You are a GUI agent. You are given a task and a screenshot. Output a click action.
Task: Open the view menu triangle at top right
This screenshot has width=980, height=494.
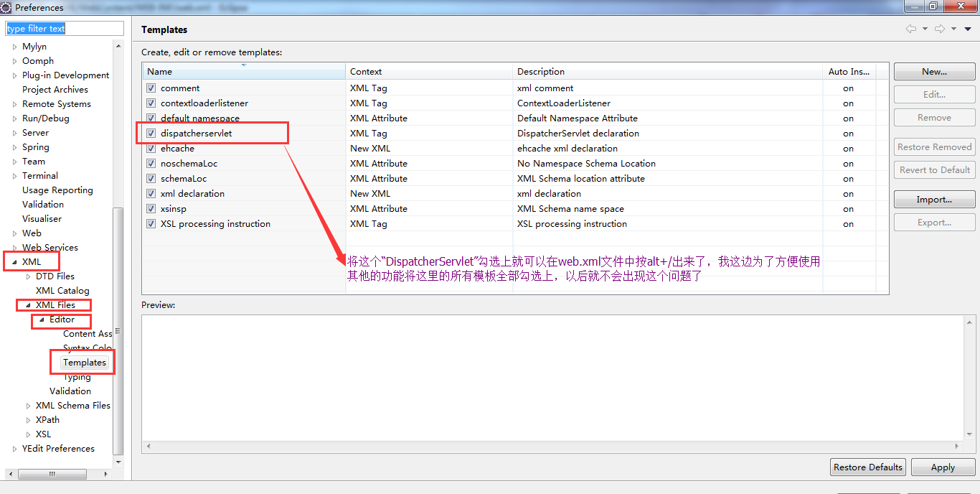pyautogui.click(x=967, y=29)
